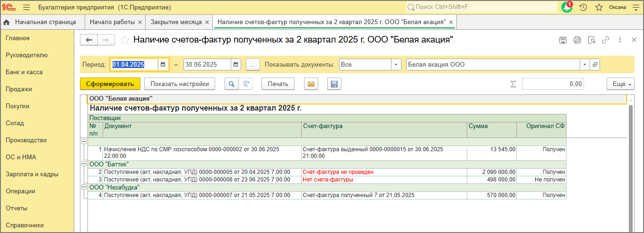Image resolution: width=644 pixels, height=233 pixels.
Task: Click the 1C logo icon
Action: coord(10,8)
